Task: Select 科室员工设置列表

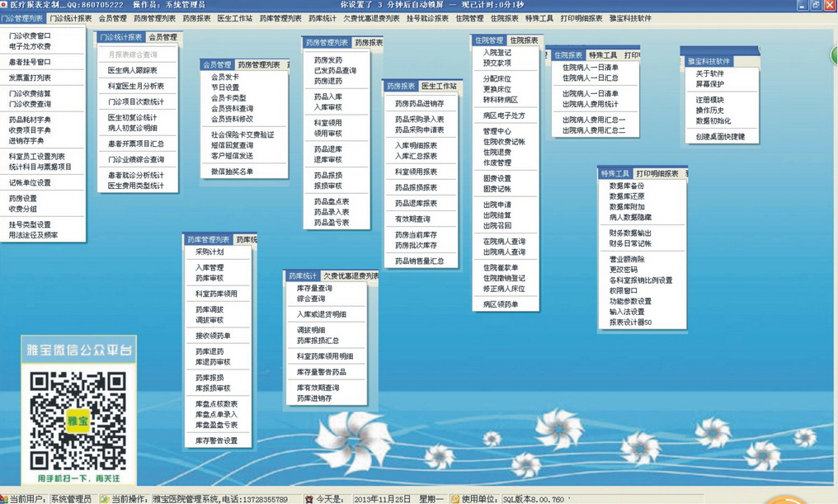Action: (37, 157)
